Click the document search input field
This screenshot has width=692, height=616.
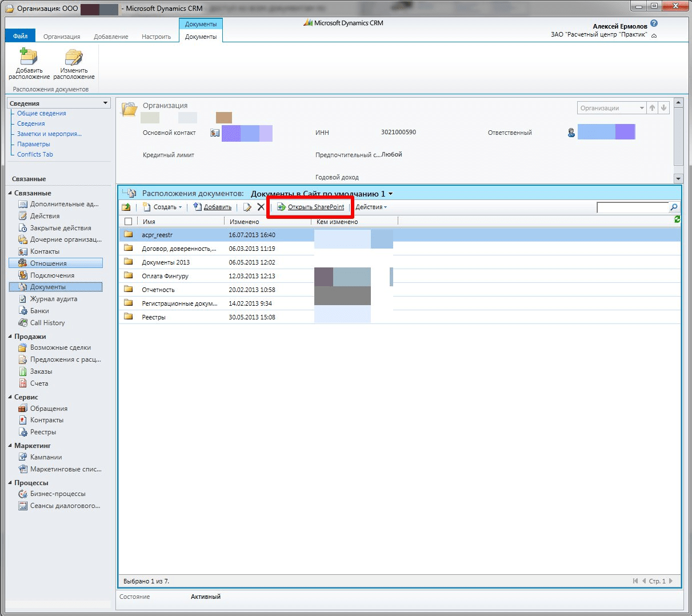(x=632, y=207)
